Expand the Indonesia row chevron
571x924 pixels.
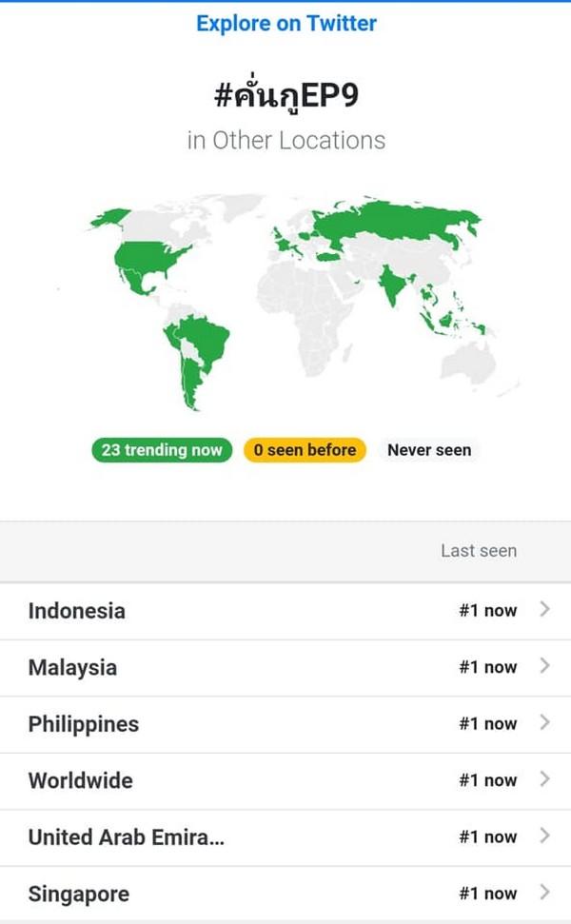tap(544, 610)
